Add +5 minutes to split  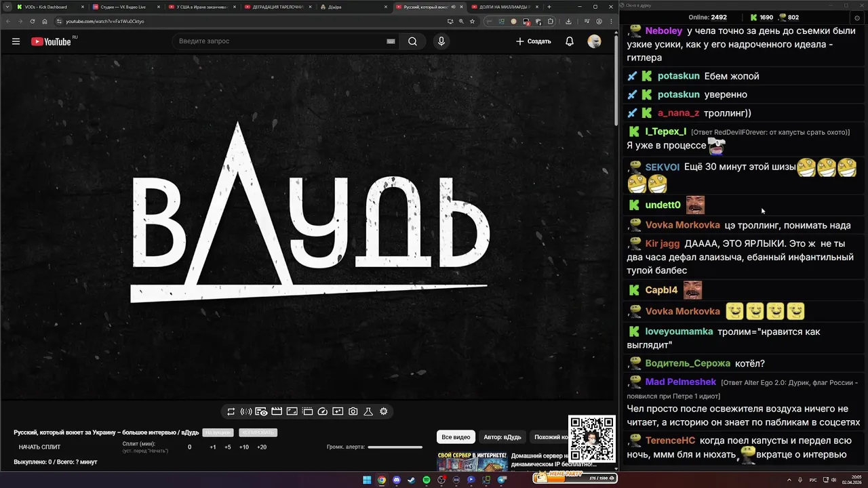pyautogui.click(x=228, y=447)
